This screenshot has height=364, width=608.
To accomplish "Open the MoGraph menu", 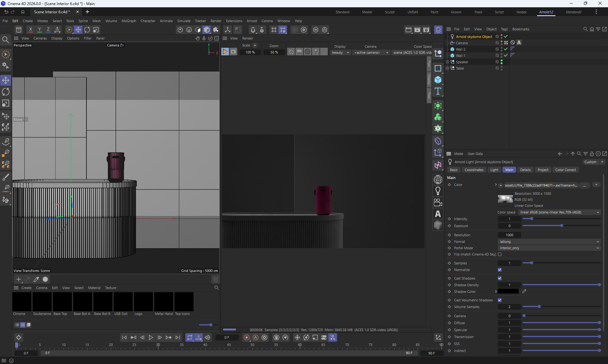I will (x=129, y=21).
